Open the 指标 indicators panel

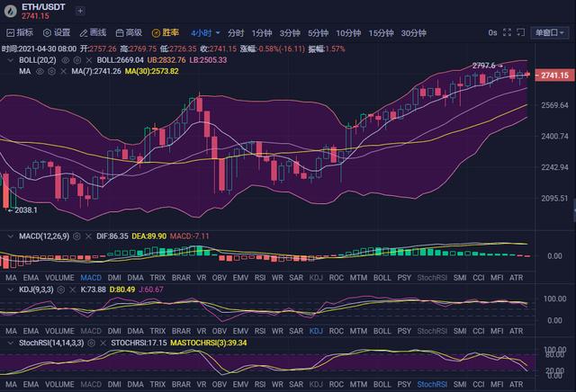coord(19,32)
